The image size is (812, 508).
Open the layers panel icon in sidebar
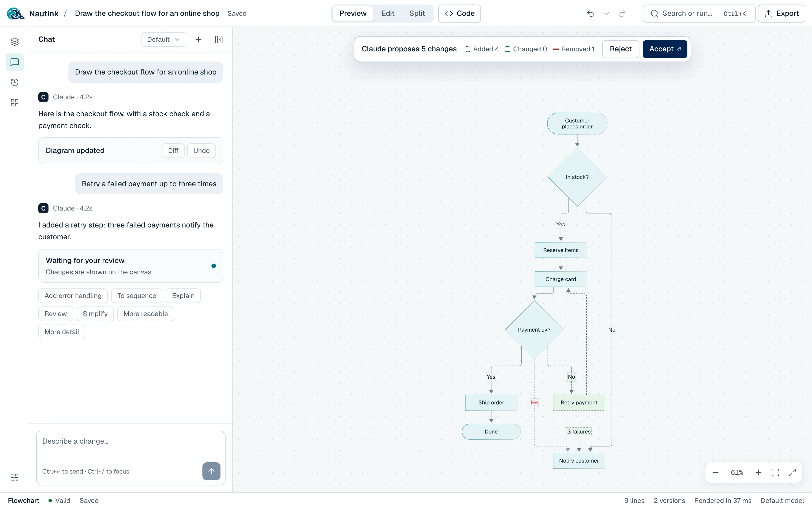coord(14,42)
